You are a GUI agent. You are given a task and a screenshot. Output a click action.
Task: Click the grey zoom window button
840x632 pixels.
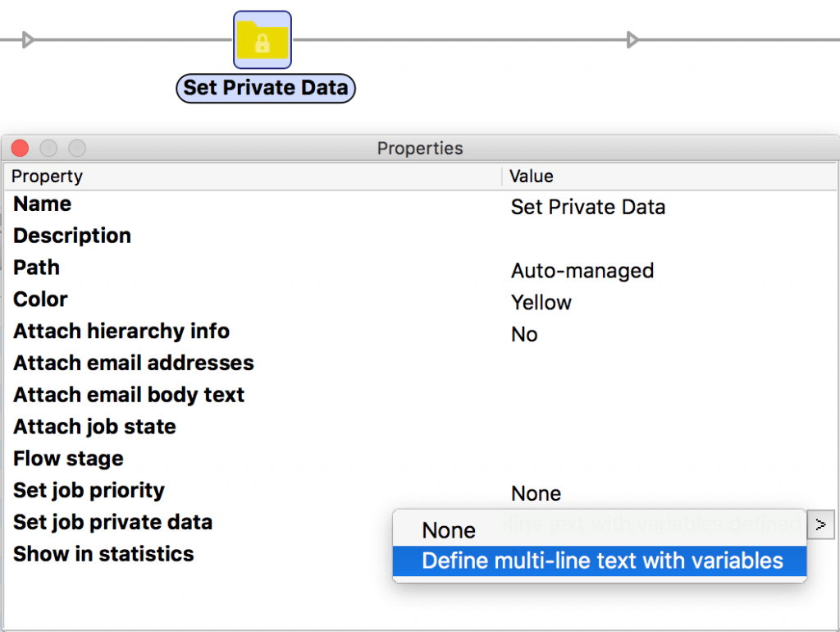(x=76, y=149)
